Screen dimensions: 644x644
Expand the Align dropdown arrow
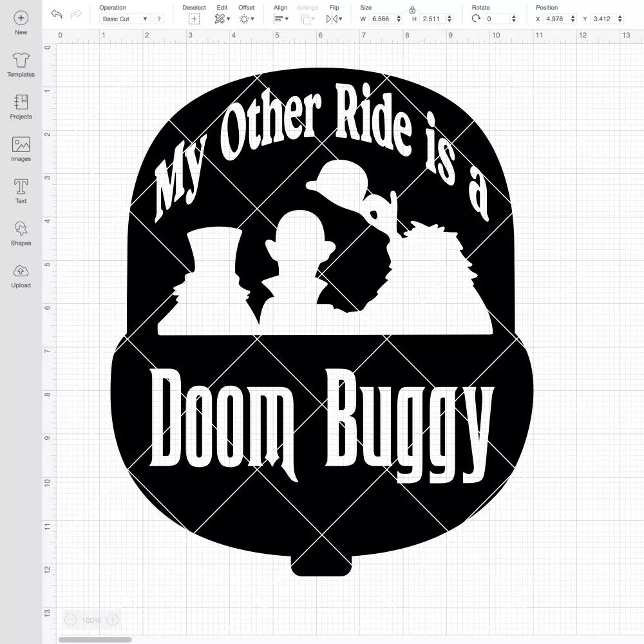tap(287, 19)
